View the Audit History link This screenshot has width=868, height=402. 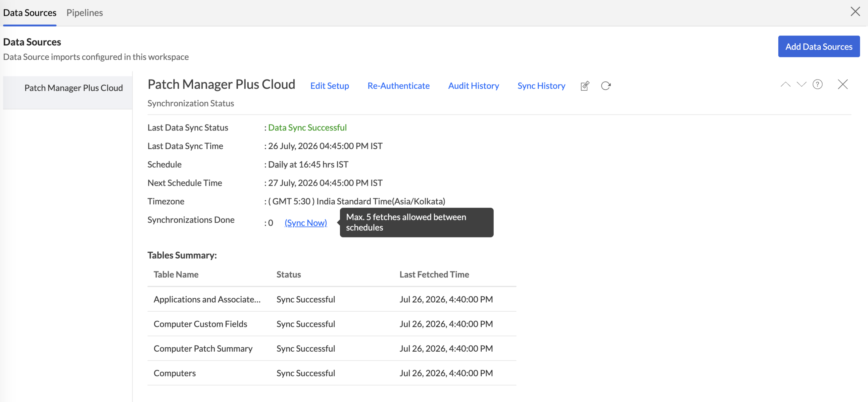473,86
